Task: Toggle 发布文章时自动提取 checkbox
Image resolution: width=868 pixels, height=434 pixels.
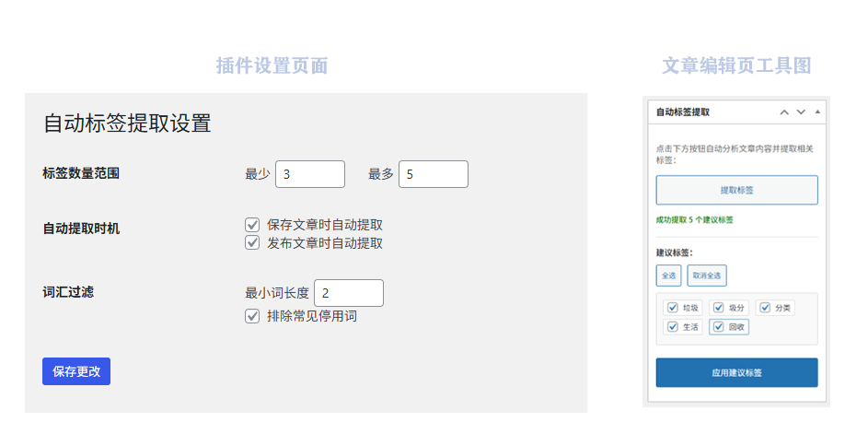Action: tap(252, 243)
